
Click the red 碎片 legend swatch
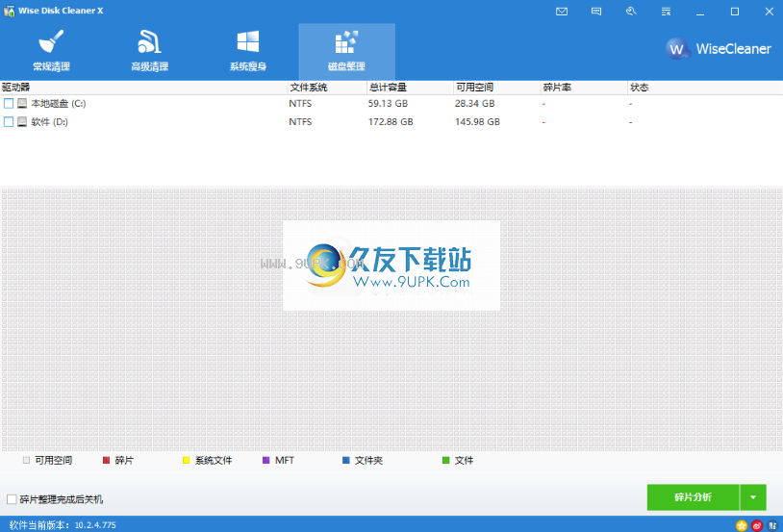click(106, 460)
